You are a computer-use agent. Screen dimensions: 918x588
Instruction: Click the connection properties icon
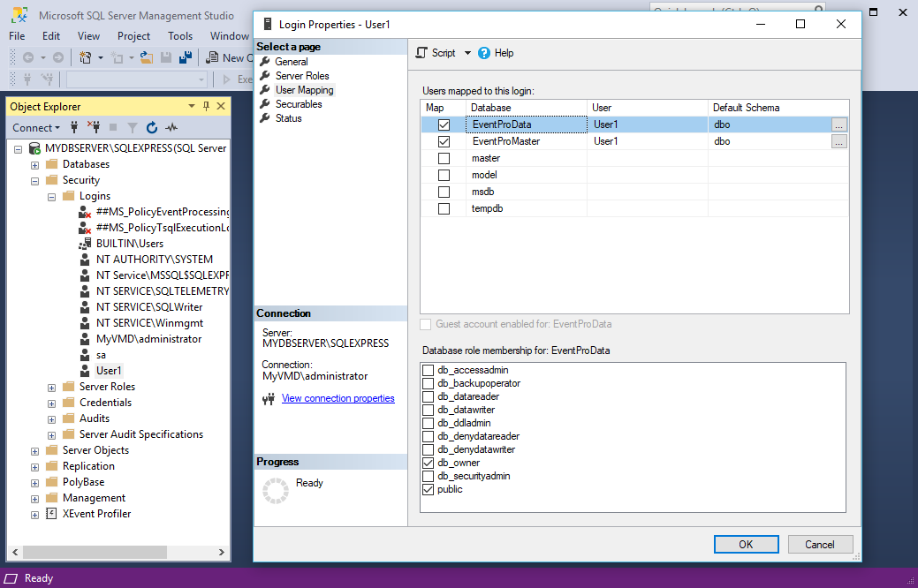click(x=269, y=399)
